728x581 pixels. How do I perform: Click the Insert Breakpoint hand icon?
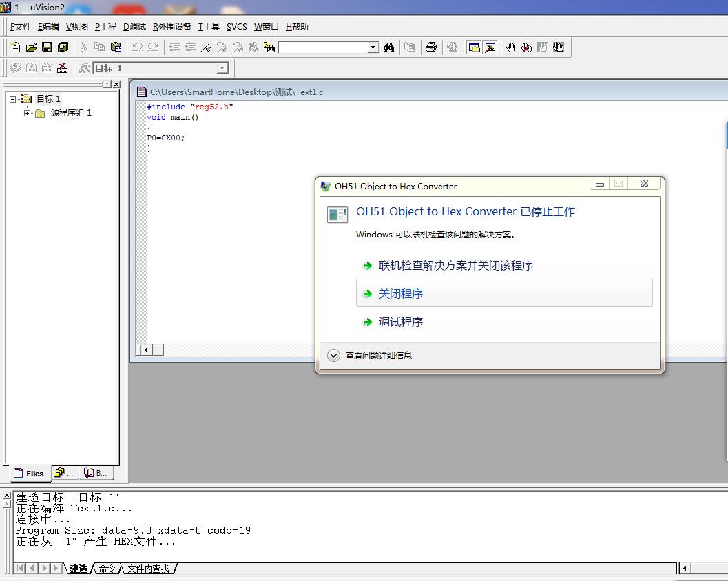tap(511, 47)
